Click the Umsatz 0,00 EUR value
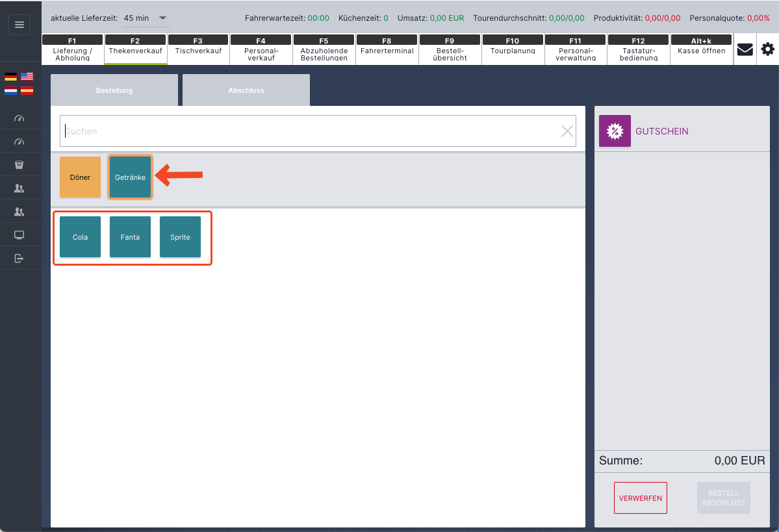 point(446,18)
